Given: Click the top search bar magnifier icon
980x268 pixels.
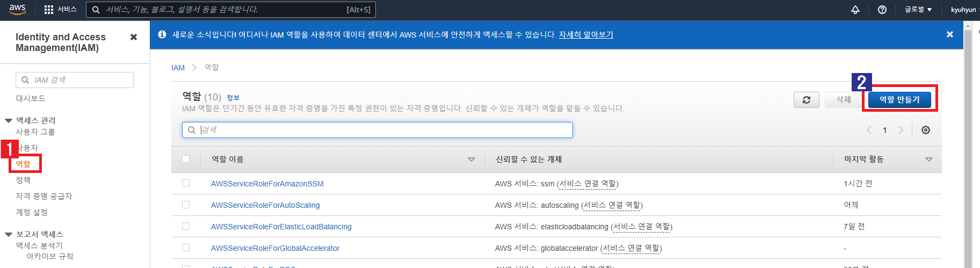Looking at the screenshot, I should 96,10.
